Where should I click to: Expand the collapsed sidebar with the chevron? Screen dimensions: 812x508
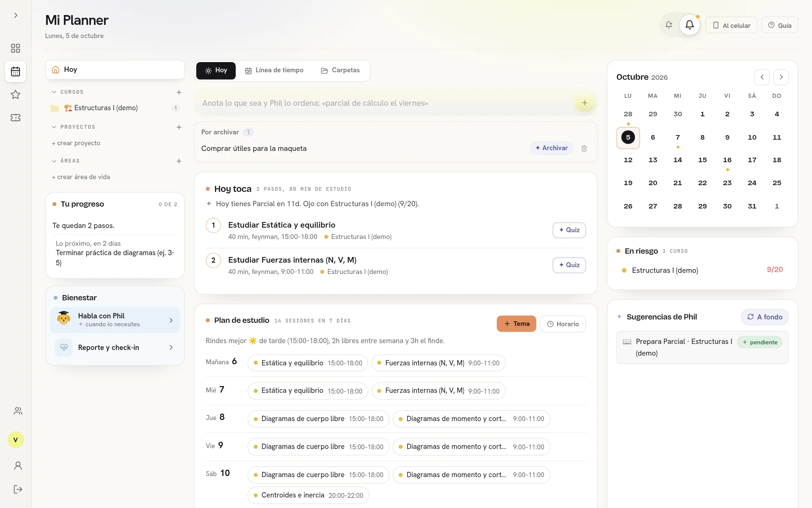pyautogui.click(x=15, y=15)
